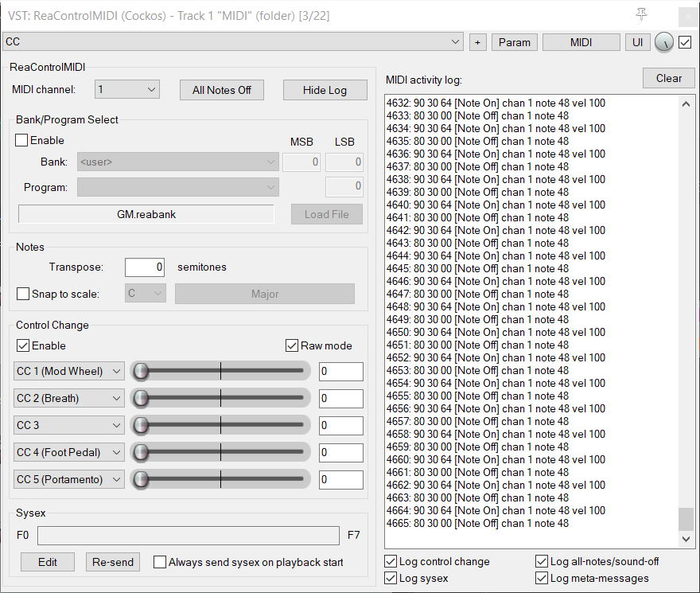
Task: Click the CC 2 value field
Action: [340, 398]
